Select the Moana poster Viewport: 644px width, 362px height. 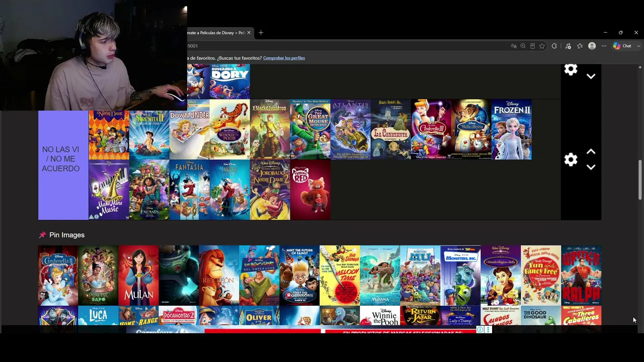[x=380, y=276]
